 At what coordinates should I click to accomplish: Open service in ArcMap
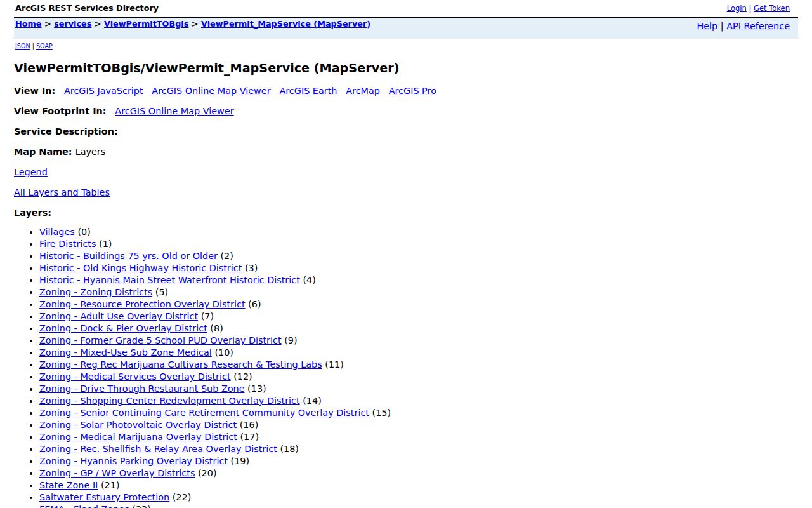(363, 91)
